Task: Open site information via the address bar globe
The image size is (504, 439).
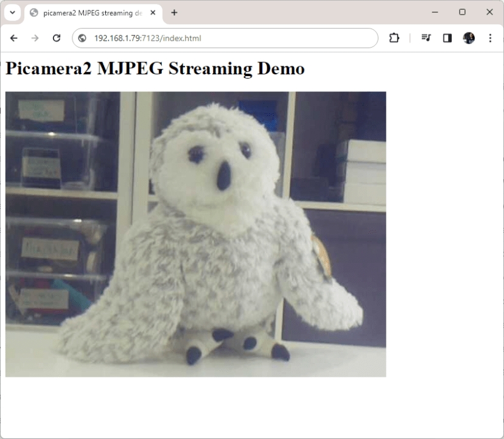Action: coord(82,38)
